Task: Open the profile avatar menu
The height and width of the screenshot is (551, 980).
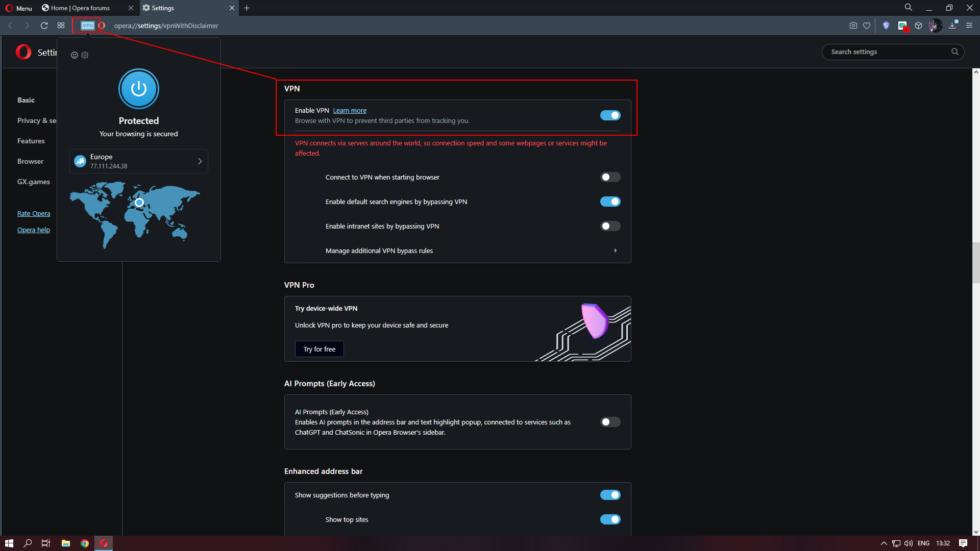Action: point(936,26)
